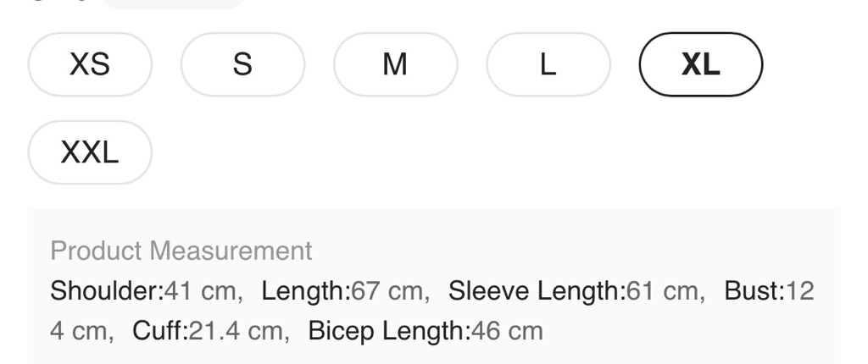Choose size XXL

click(x=90, y=152)
